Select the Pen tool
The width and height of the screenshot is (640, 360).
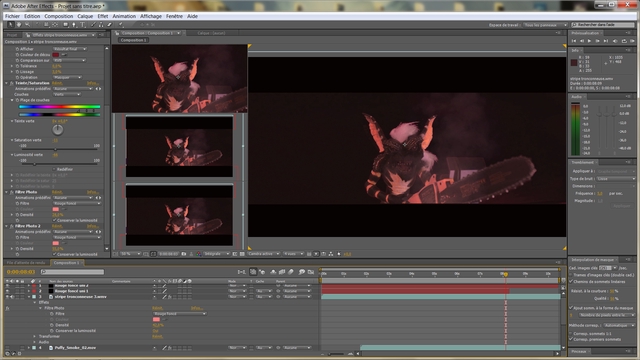tap(74, 24)
